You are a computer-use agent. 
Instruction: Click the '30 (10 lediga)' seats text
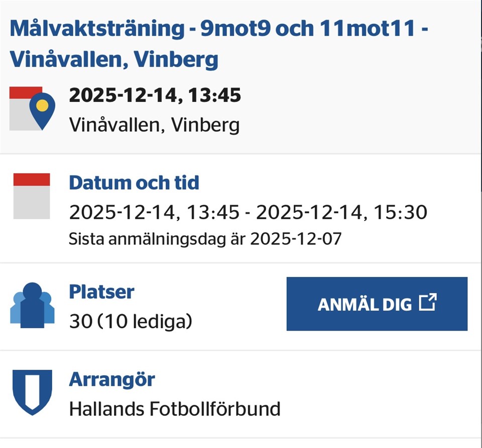(x=131, y=321)
